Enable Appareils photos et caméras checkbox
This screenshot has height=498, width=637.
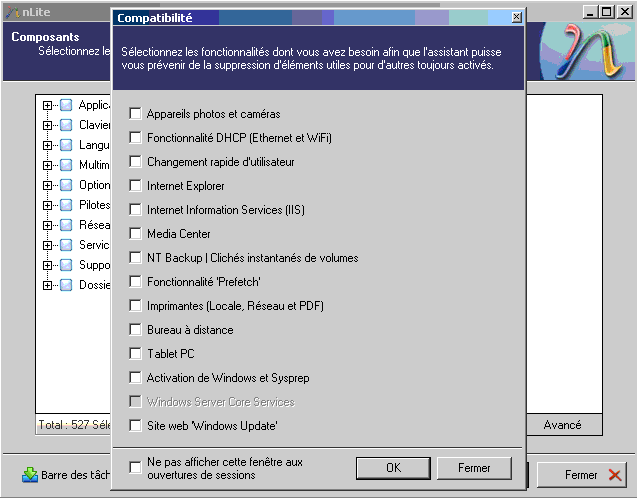[x=135, y=113]
